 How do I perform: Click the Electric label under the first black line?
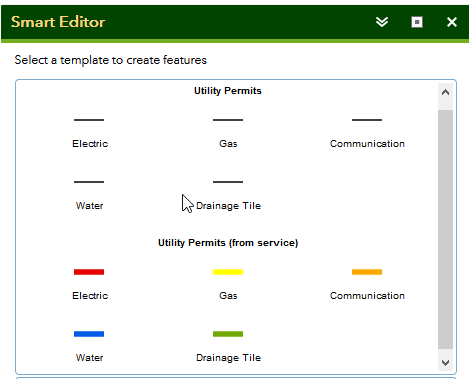click(x=90, y=144)
